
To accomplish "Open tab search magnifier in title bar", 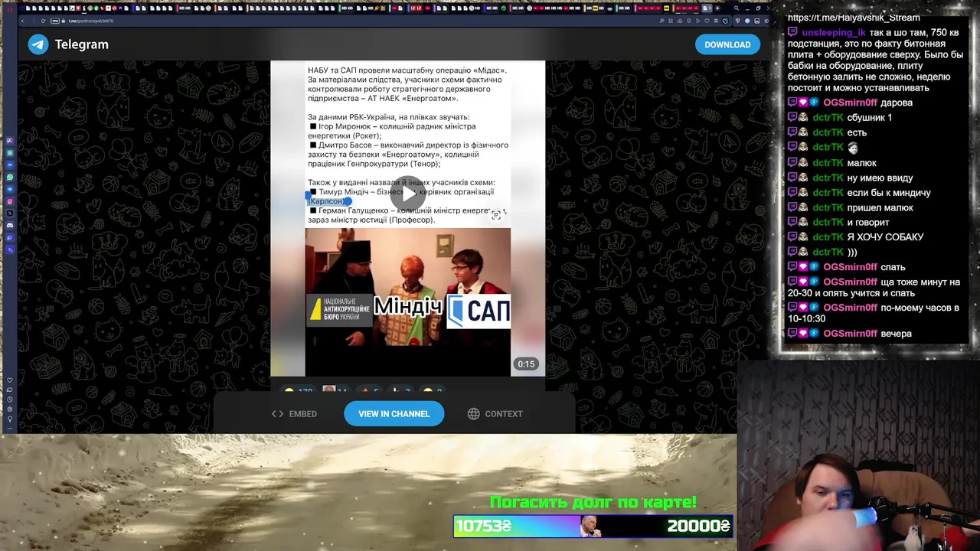I will (737, 8).
